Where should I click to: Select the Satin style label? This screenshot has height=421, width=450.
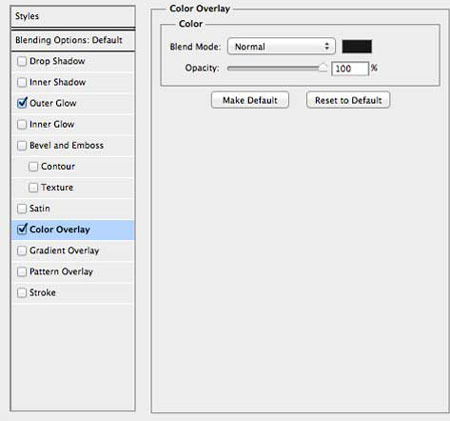pyautogui.click(x=40, y=208)
